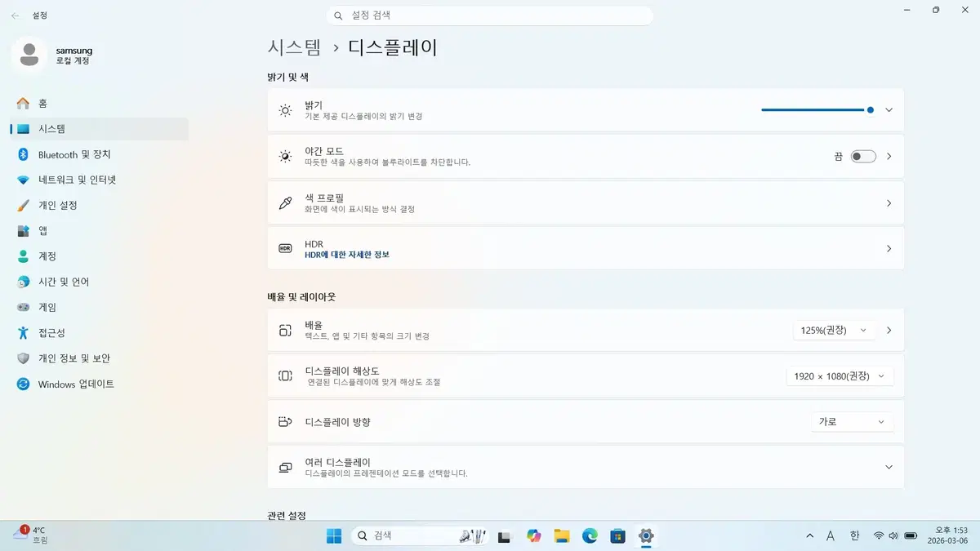Image resolution: width=980 pixels, height=551 pixels.
Task: Toggle the 야간 모드 switch
Action: [863, 156]
